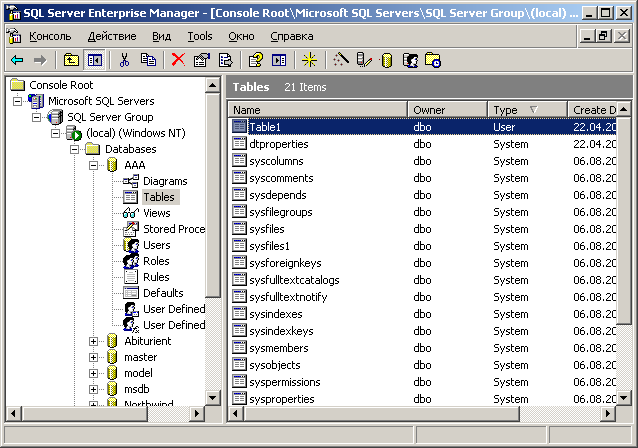Click the New Database cylinder toolbar icon
638x448 pixels.
pyautogui.click(x=387, y=60)
